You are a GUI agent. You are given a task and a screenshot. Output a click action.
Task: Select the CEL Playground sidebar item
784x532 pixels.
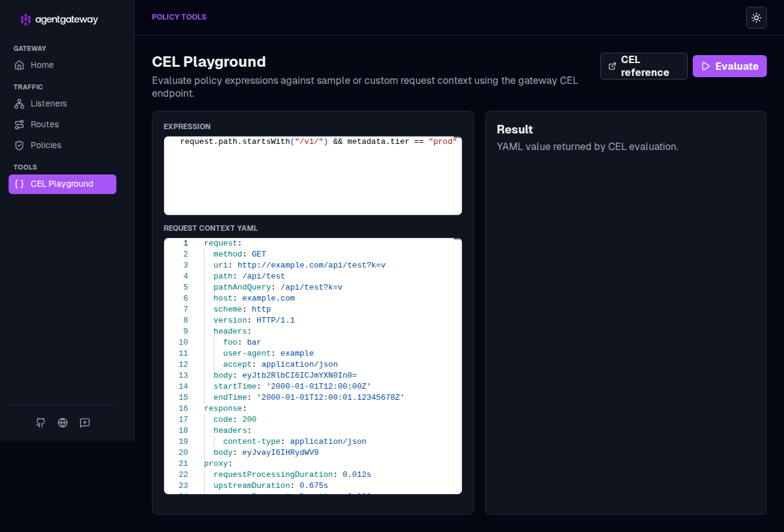(x=62, y=184)
